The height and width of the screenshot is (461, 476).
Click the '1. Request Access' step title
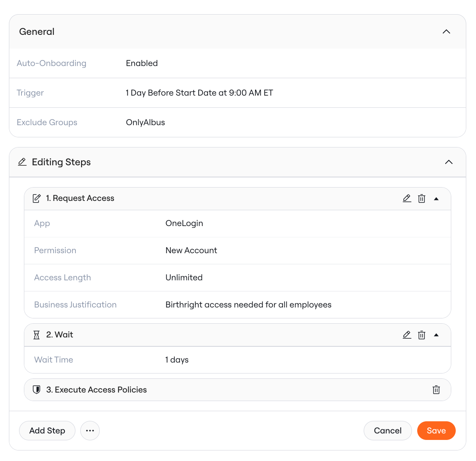[80, 198]
